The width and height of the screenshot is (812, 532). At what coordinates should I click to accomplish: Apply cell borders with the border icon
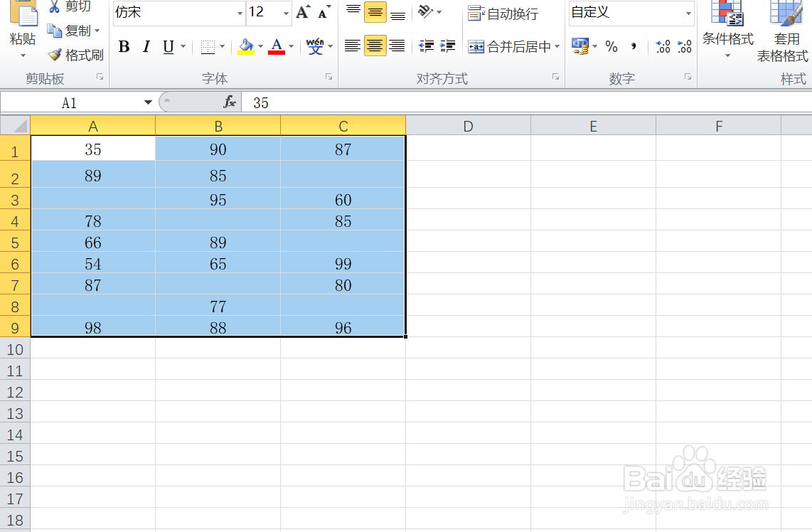208,47
